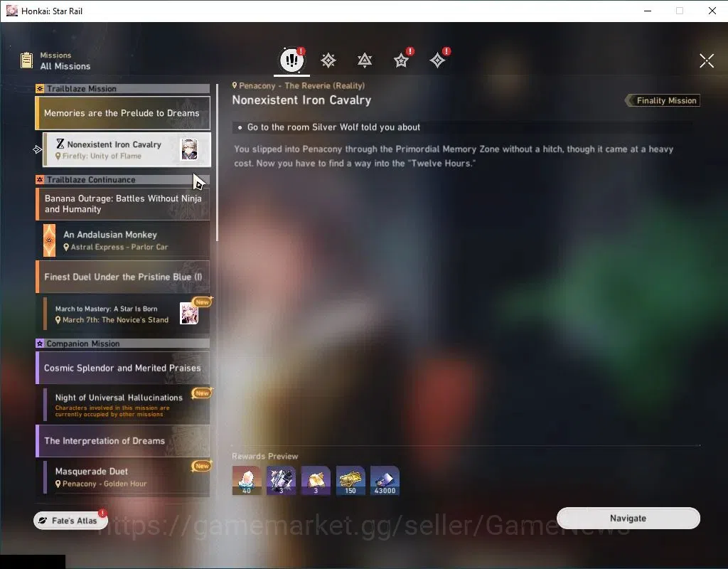Open Cosmic Splendor and Merited Praises
This screenshot has height=569, width=728.
pos(122,368)
